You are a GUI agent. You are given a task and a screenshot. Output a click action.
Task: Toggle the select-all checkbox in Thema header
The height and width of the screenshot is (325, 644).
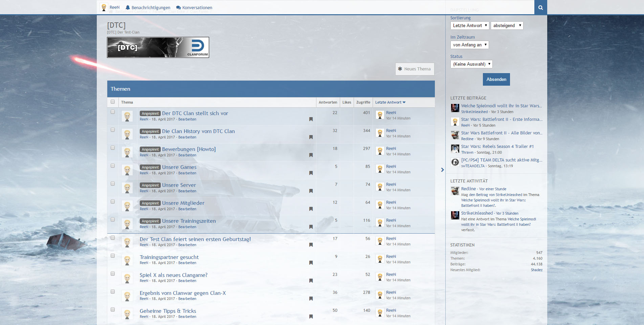113,102
